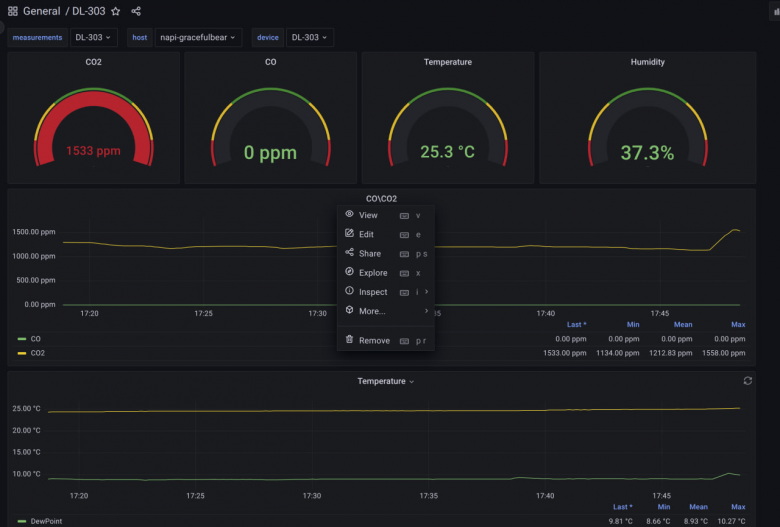The image size is (780, 527).
Task: Choose Edit from the panel menu
Action: point(386,234)
